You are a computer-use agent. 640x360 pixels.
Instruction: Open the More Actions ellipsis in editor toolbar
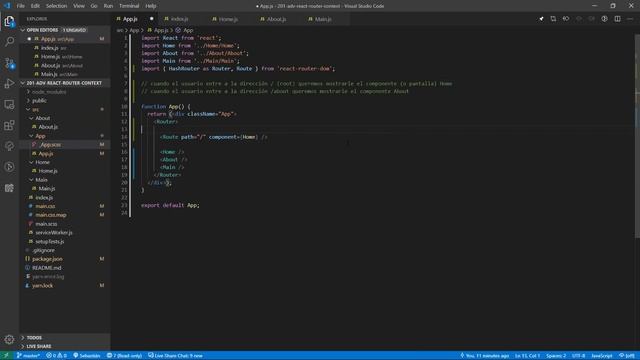click(x=630, y=19)
